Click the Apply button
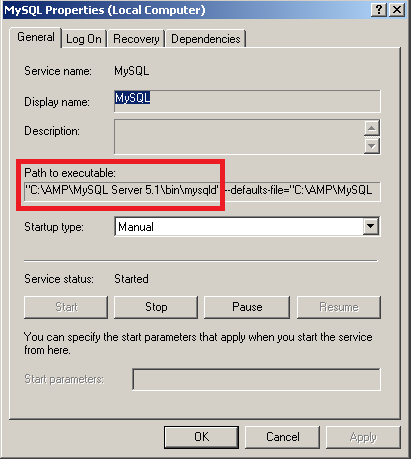411x459 pixels. click(x=363, y=437)
